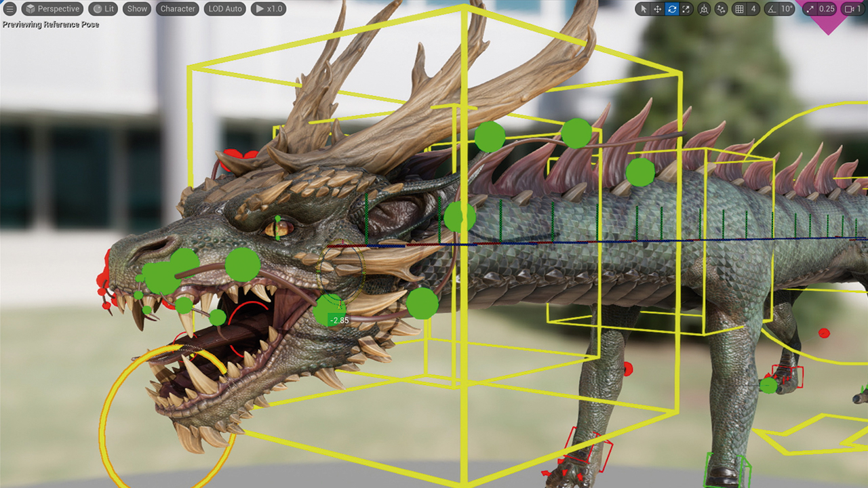Open the grid snap size value 4

point(753,9)
